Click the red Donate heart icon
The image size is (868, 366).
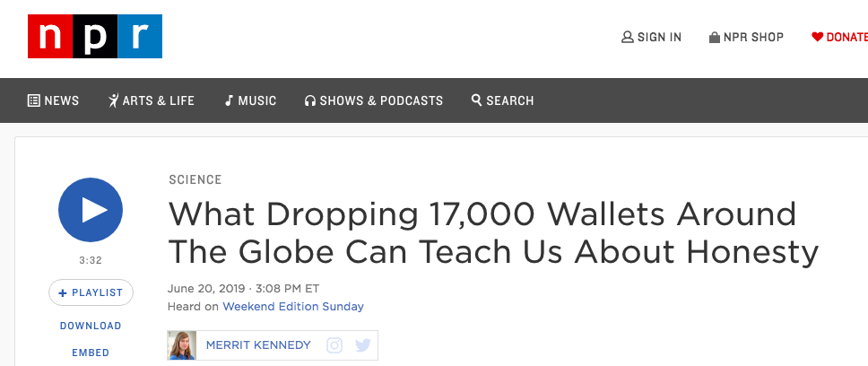pos(817,37)
